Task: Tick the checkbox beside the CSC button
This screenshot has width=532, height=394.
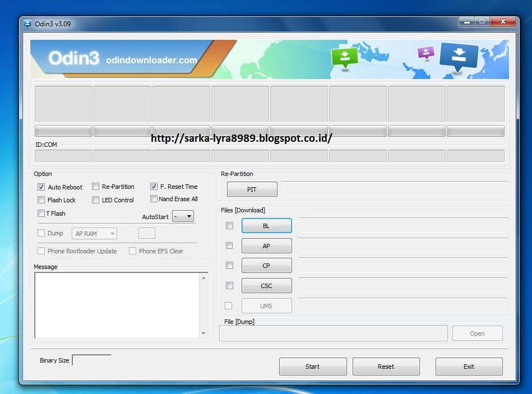Action: coord(230,285)
